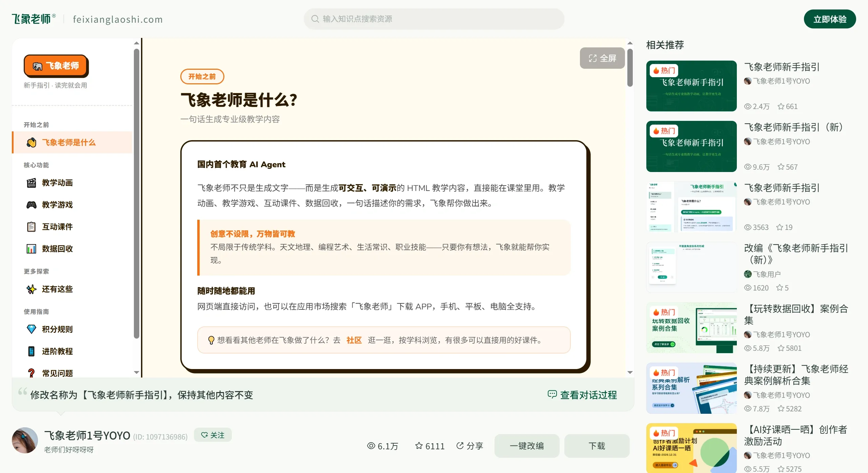Open the first 飞象老师新手指引 thumbnail
Viewport: 868px width, 473px height.
pos(691,86)
